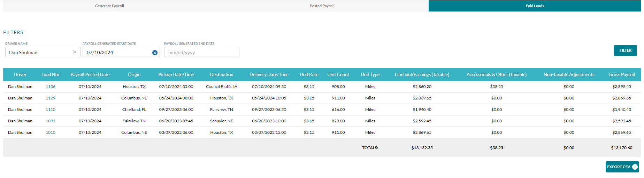Select pickup time 06/20/2023 07:45

click(x=176, y=121)
